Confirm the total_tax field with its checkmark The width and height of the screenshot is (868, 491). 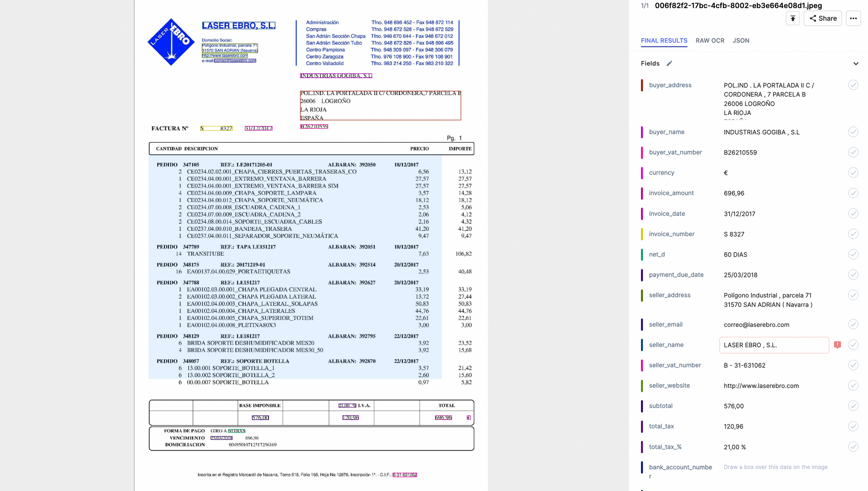click(853, 426)
